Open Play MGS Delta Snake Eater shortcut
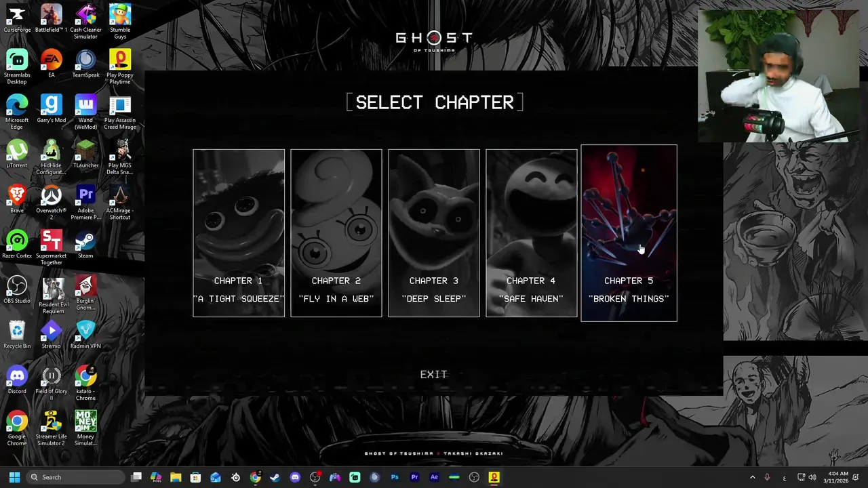The image size is (868, 488). point(120,157)
